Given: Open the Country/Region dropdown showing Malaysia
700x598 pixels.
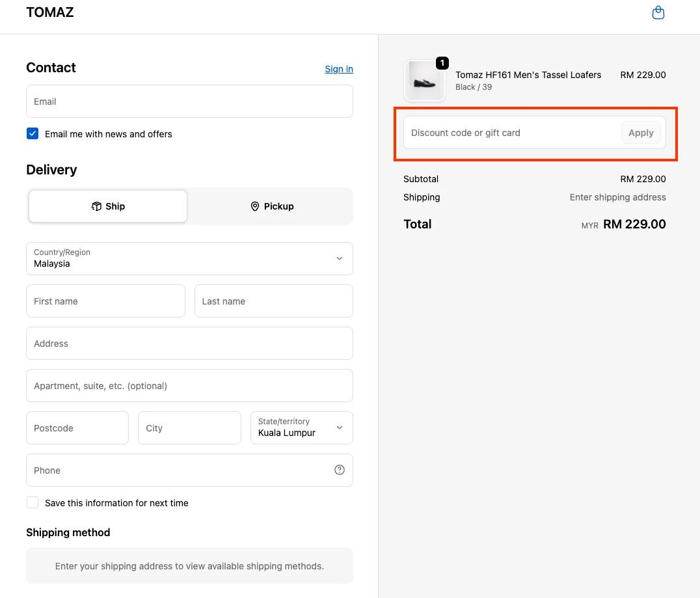Looking at the screenshot, I should point(189,258).
